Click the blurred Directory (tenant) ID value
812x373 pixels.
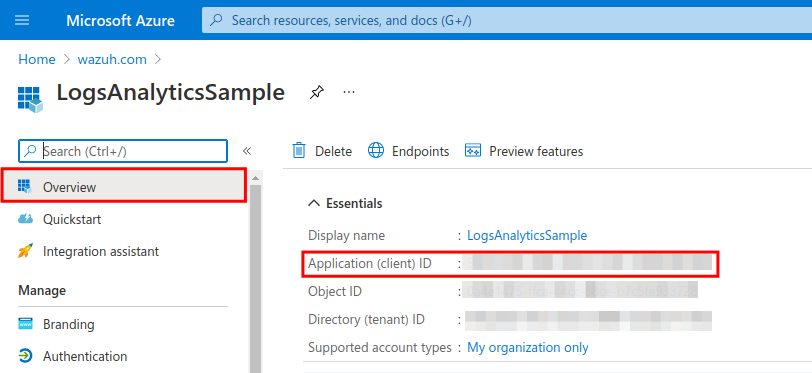click(x=588, y=321)
